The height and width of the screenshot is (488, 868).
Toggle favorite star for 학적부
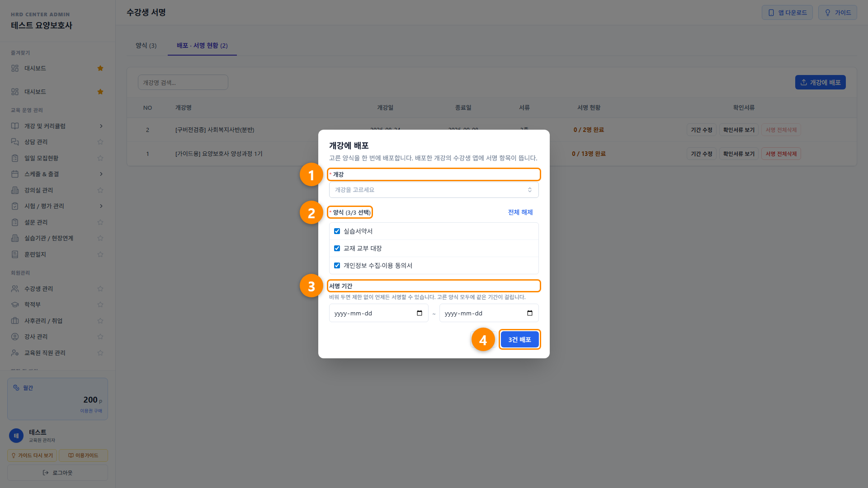100,305
